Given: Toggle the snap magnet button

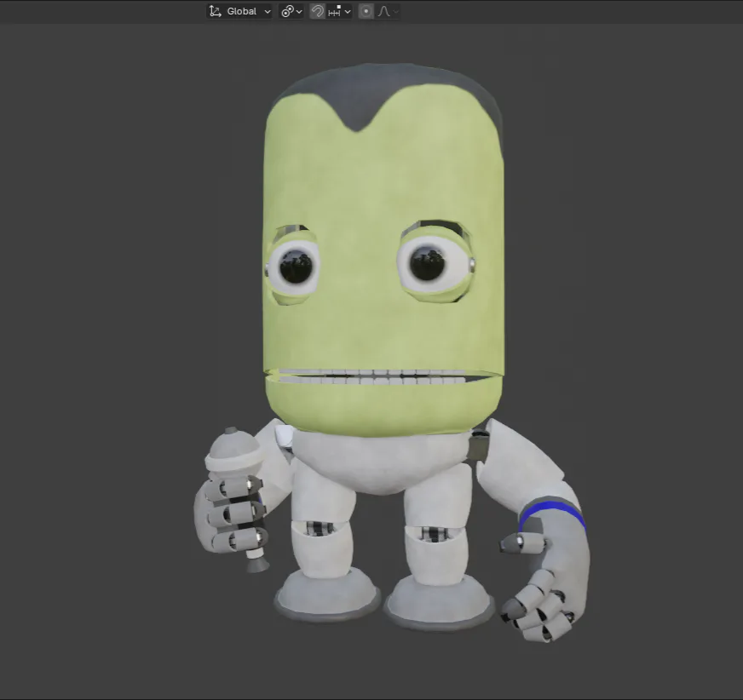Looking at the screenshot, I should tap(318, 11).
